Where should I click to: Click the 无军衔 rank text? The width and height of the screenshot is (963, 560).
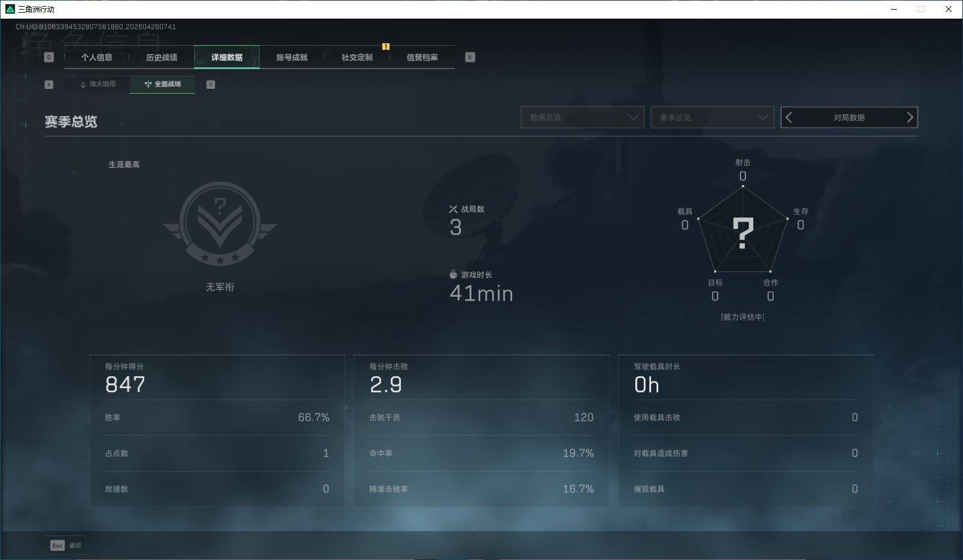coord(220,287)
